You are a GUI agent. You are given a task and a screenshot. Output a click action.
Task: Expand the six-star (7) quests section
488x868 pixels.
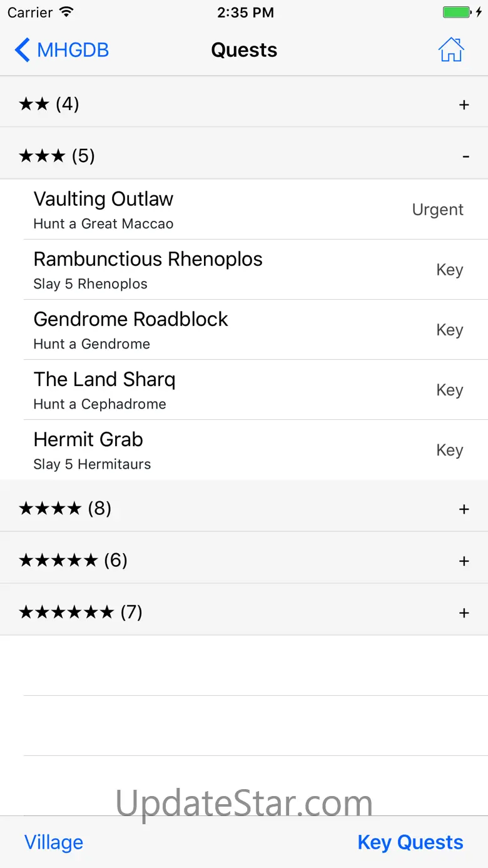point(244,610)
